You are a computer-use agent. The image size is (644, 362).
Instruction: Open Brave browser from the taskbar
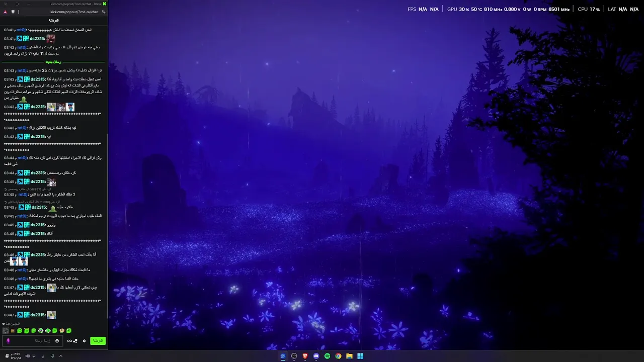305,356
